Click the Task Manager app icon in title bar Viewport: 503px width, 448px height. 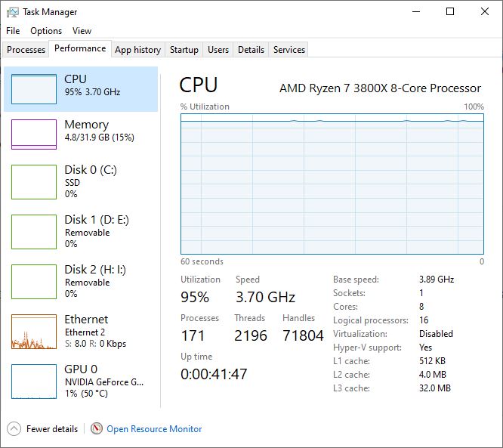[13, 12]
